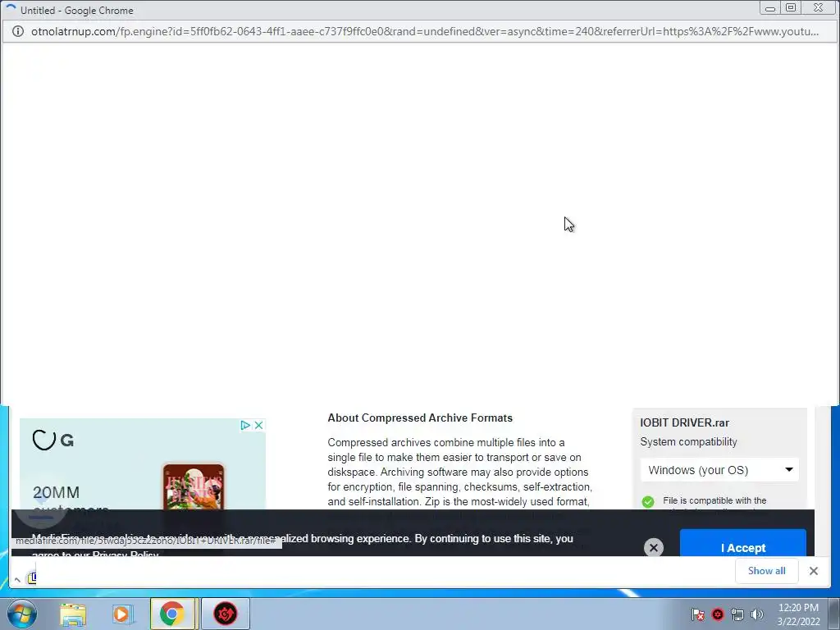Click the 20MM customers ad banner
The image size is (840, 630).
coord(143,464)
